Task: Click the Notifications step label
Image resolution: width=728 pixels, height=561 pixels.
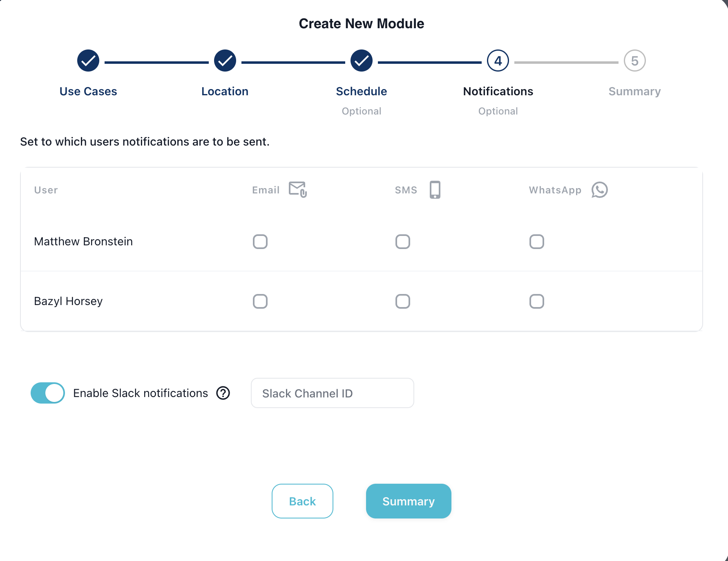Action: [x=498, y=91]
